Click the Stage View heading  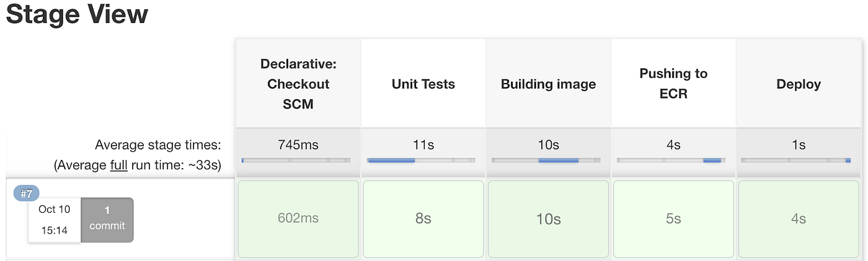(77, 15)
